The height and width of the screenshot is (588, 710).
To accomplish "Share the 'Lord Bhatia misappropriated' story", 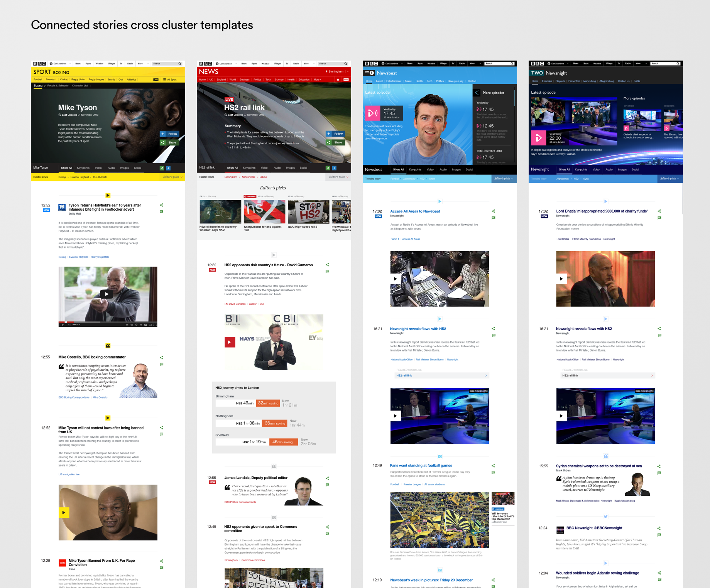I will point(659,211).
